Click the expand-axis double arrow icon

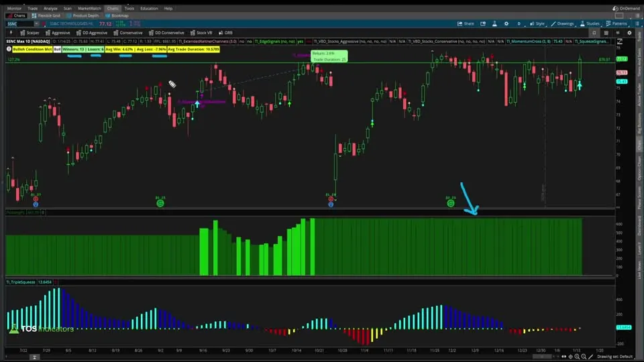(x=564, y=357)
